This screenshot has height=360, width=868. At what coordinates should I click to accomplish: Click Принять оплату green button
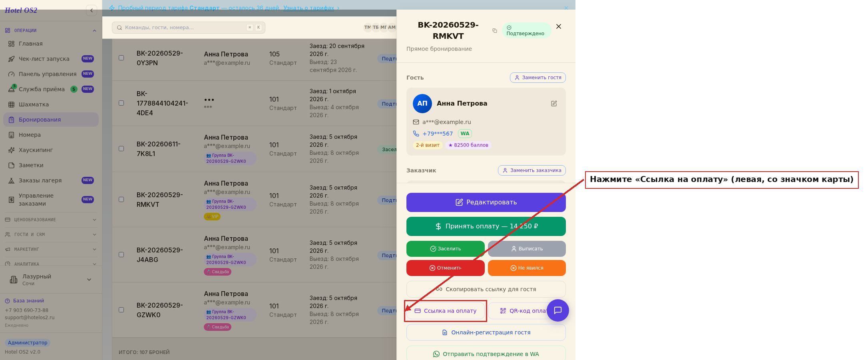(486, 226)
